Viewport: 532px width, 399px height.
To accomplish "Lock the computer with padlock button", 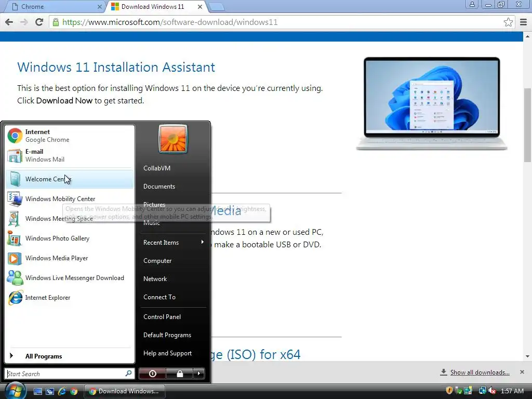I will tap(179, 374).
